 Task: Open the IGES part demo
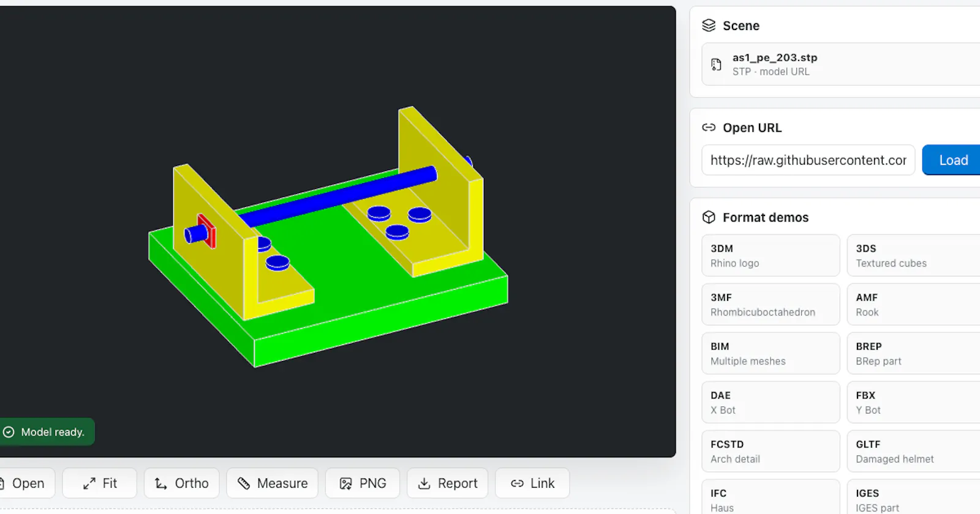tap(913, 497)
